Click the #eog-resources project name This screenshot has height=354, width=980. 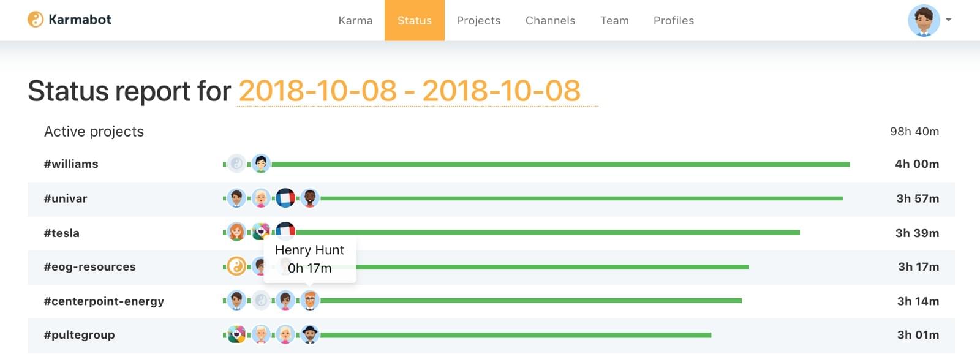coord(89,266)
